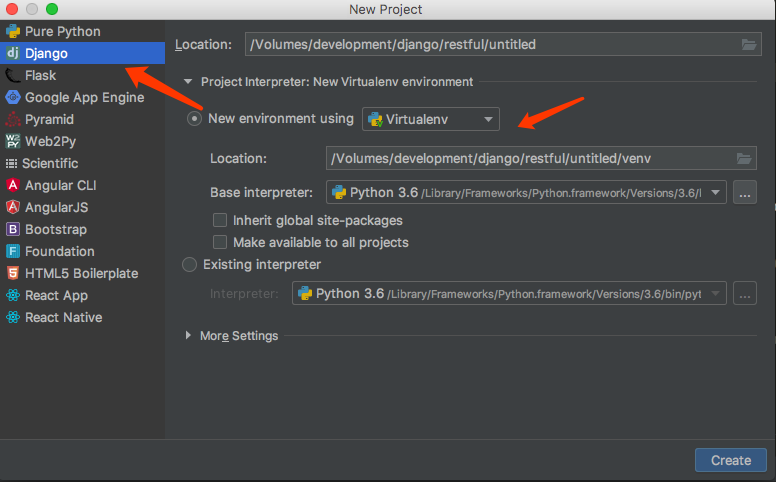Select Flask project type
The image size is (776, 482).
(x=82, y=75)
